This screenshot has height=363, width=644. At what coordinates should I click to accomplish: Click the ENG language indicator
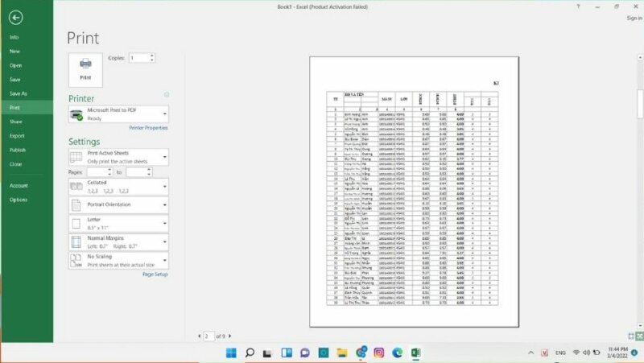pos(560,353)
